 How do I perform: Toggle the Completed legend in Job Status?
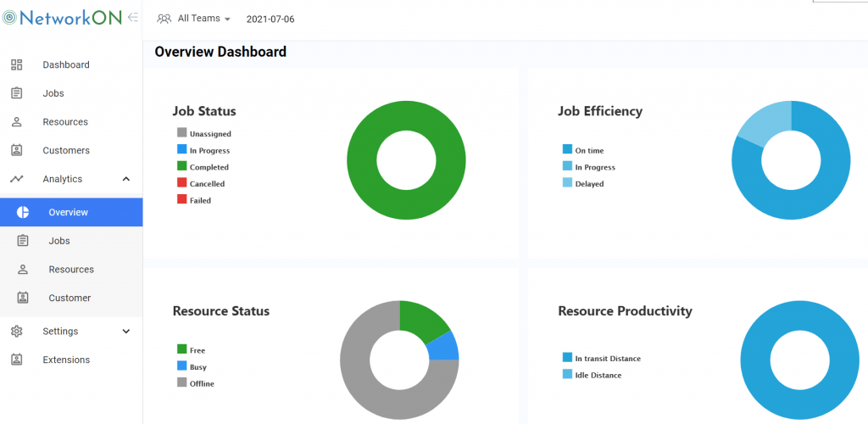click(209, 167)
